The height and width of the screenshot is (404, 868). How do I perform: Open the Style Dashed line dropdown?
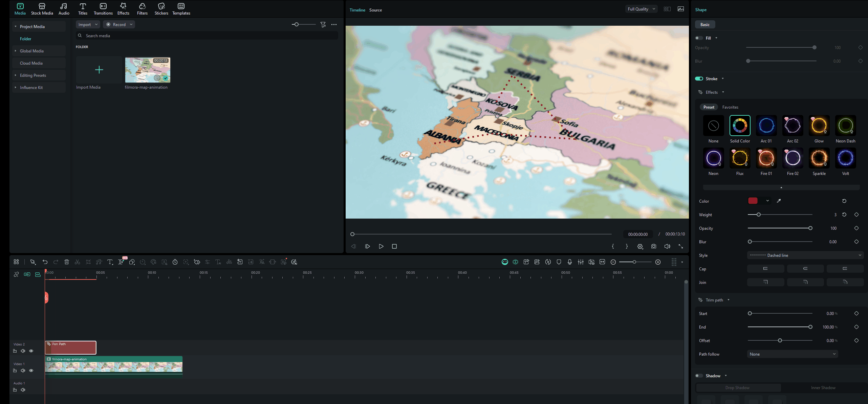(x=805, y=255)
